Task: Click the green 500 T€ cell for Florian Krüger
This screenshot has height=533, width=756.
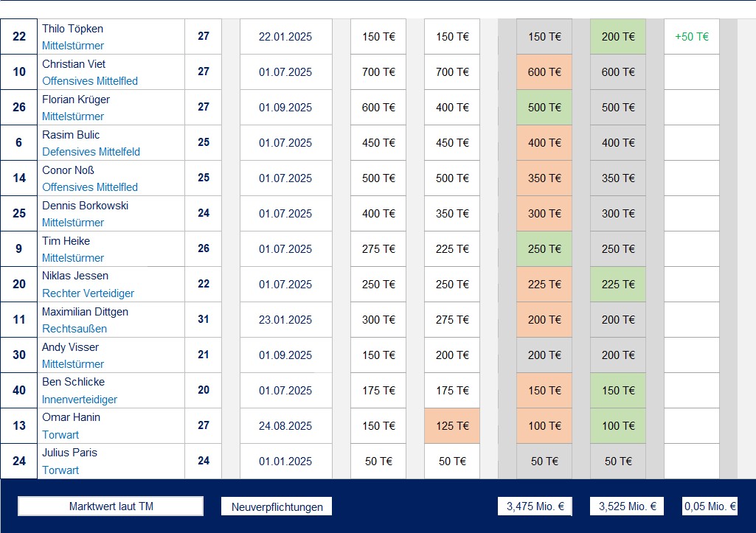Action: [544, 108]
